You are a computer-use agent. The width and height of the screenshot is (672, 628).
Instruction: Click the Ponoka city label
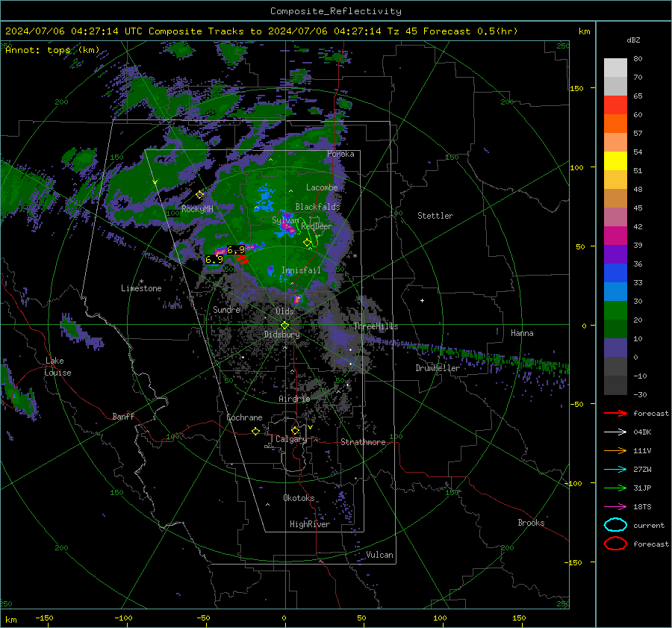[340, 154]
